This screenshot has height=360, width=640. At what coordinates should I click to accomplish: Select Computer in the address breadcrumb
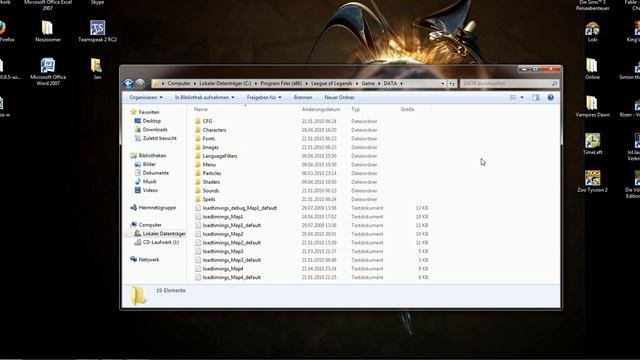pos(179,83)
